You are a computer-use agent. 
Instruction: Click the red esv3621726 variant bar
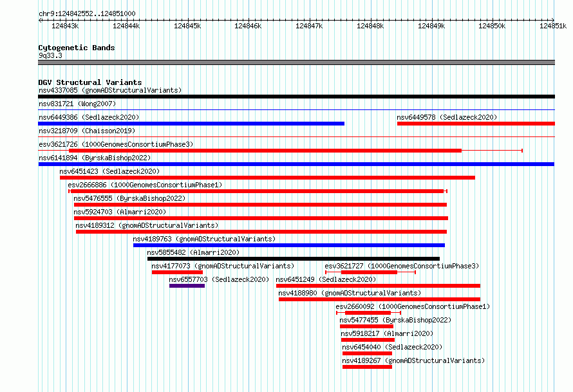pos(265,151)
